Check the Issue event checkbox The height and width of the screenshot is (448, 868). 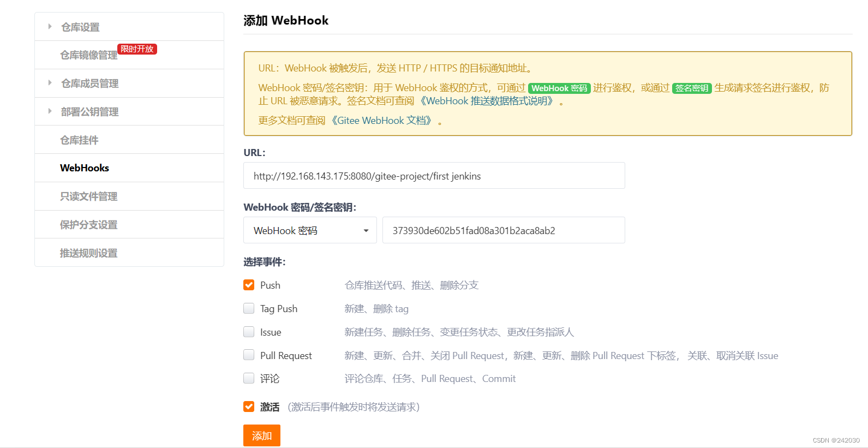(x=249, y=332)
